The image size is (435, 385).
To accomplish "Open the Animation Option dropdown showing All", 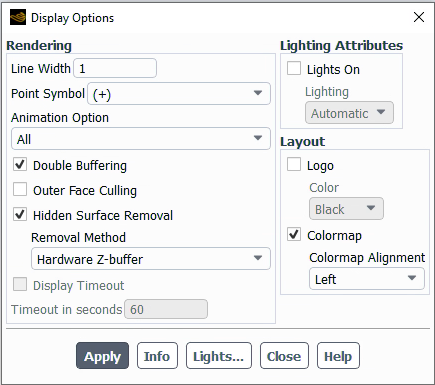I will (141, 139).
